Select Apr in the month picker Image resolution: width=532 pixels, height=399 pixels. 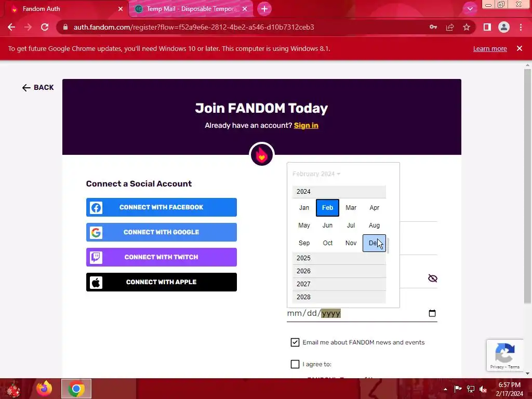coord(374,208)
